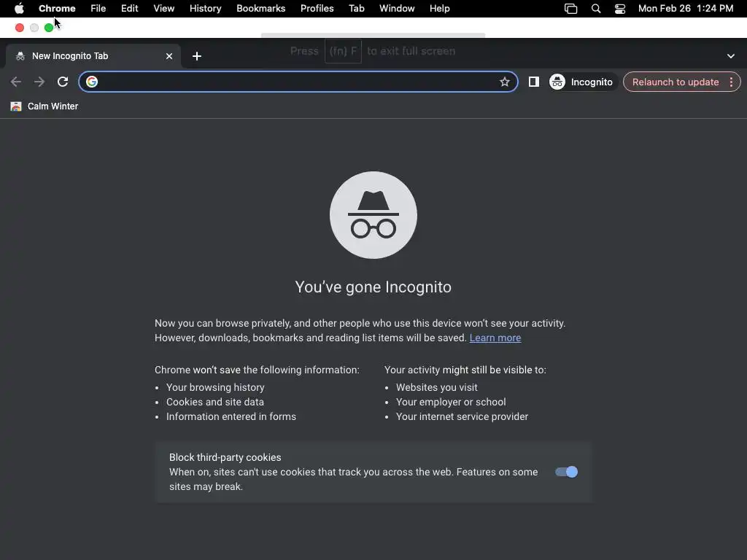The image size is (747, 560).
Task: Toggle Block third-party cookies switch
Action: click(x=566, y=472)
